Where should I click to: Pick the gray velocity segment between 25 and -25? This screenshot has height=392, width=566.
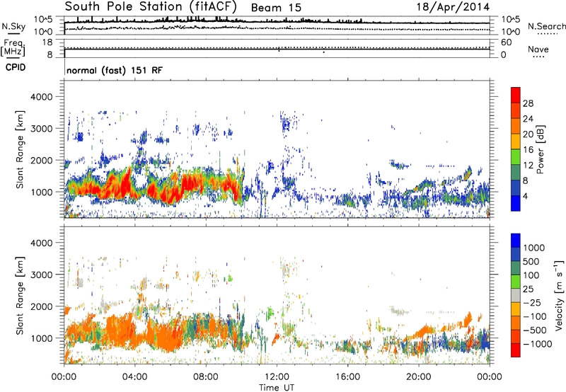(x=516, y=295)
